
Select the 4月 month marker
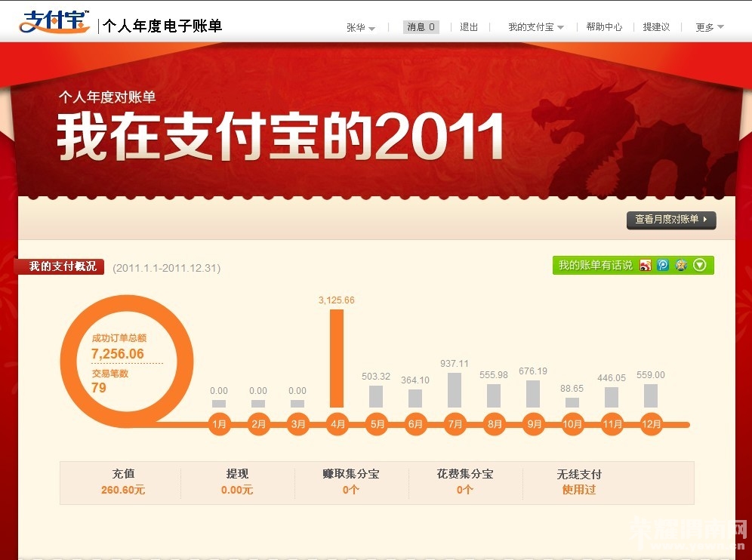[x=337, y=424]
